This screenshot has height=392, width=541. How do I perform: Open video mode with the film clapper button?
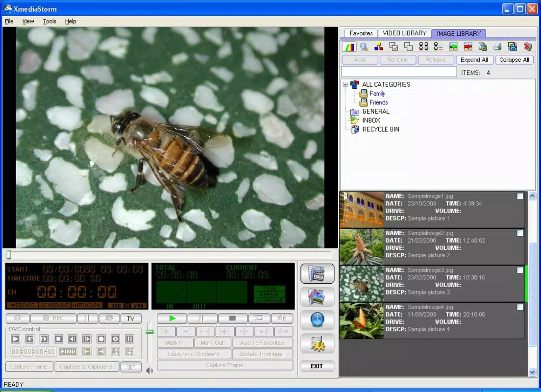(318, 273)
